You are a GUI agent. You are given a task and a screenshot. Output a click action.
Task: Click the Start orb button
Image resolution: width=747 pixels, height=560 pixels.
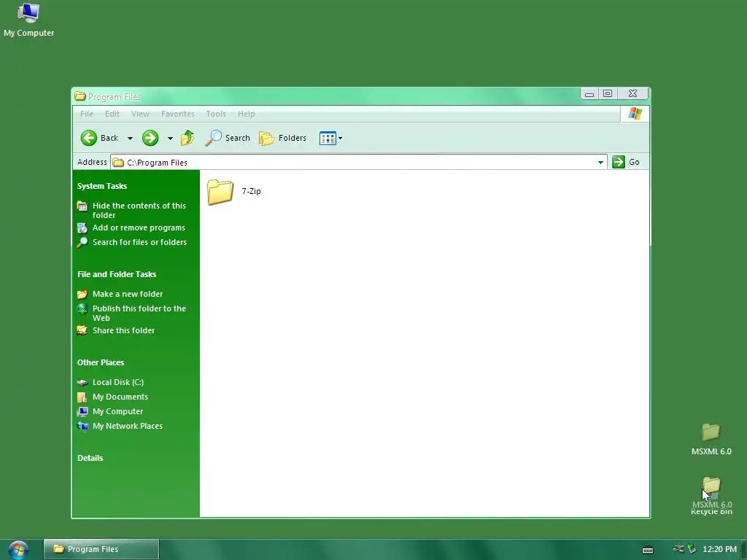(18, 550)
